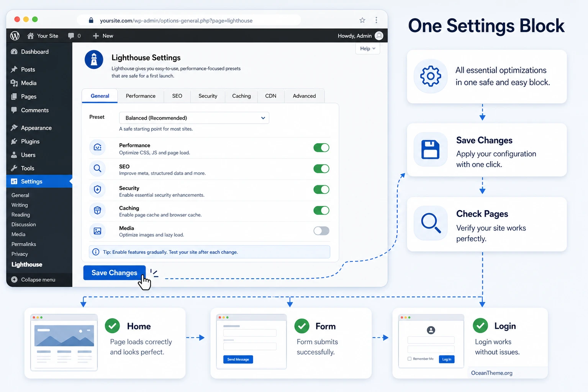Click the WordPress logo in admin bar

pyautogui.click(x=15, y=36)
